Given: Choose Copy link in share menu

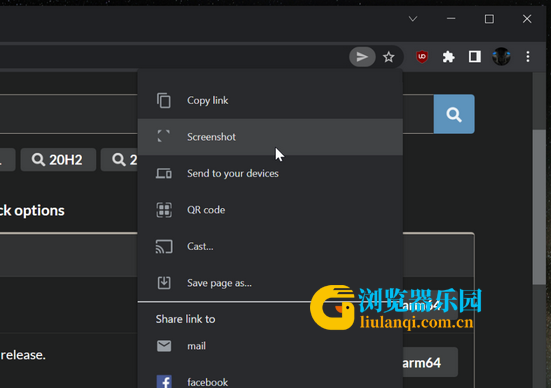Looking at the screenshot, I should (x=270, y=101).
